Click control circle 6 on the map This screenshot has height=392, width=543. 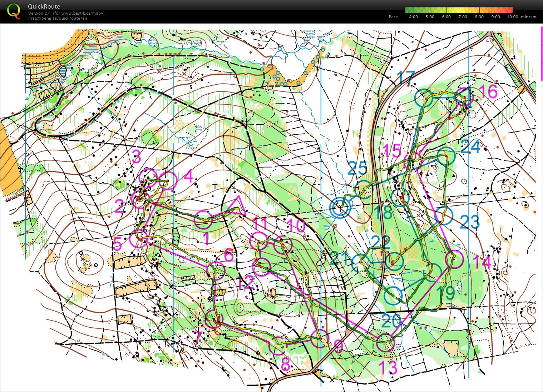click(x=216, y=270)
